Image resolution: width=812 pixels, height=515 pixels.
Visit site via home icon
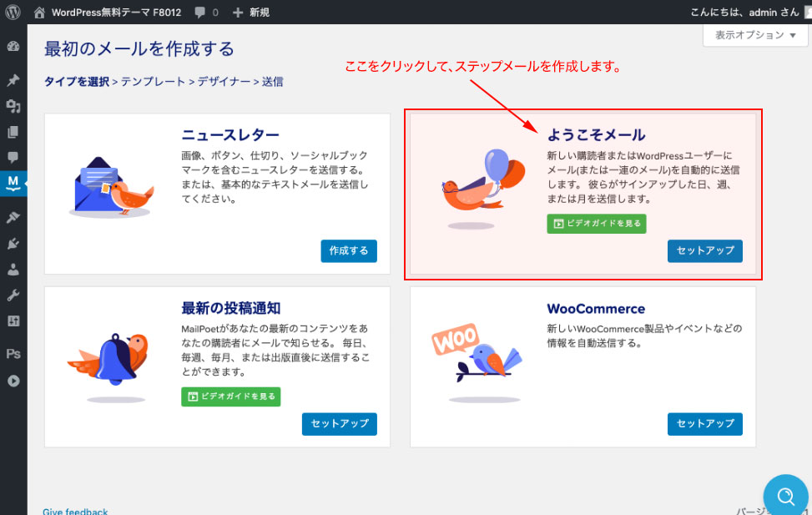[x=39, y=12]
